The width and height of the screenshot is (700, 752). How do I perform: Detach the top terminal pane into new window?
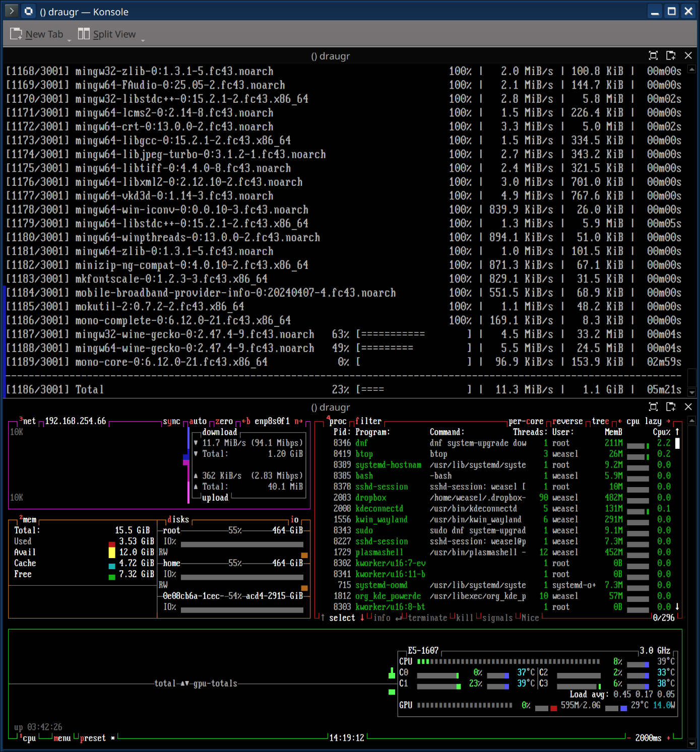click(x=671, y=55)
